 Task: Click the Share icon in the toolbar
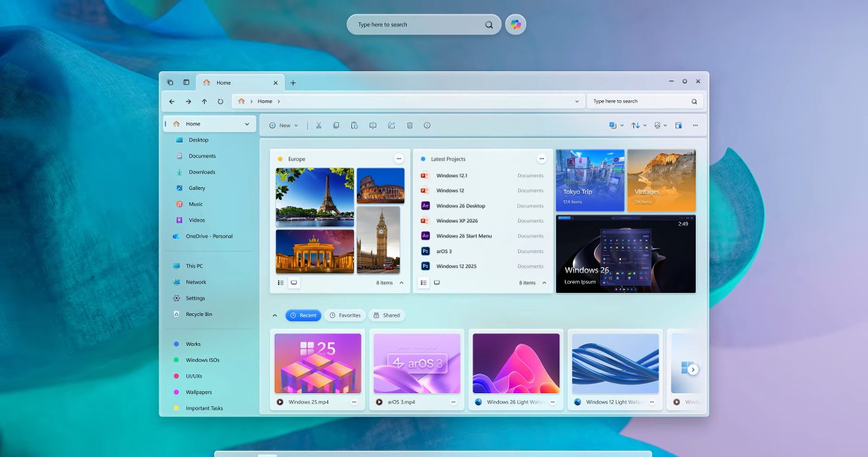(391, 125)
